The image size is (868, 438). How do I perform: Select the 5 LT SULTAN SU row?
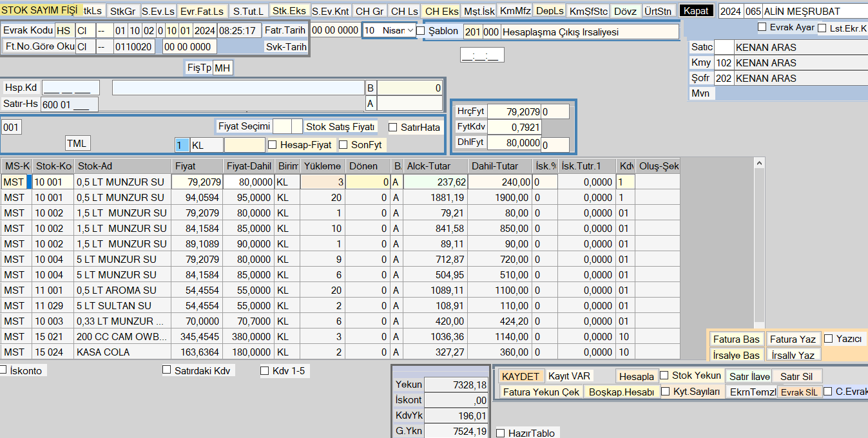click(340, 305)
